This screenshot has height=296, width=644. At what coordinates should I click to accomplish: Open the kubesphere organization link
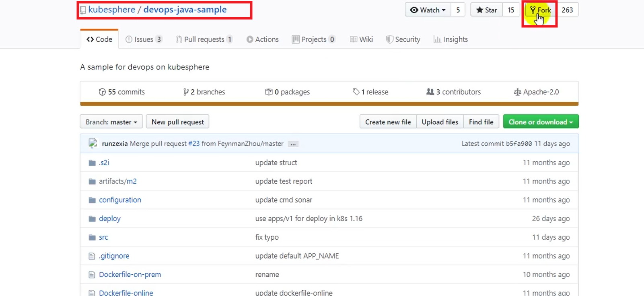click(112, 10)
